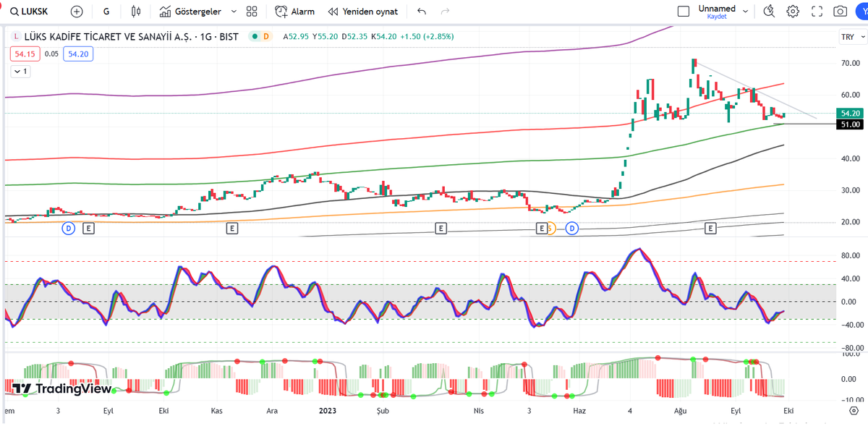Select the E earnings marker between Ağu and Eyl
Screen dimensions: 868x434
(x=711, y=229)
